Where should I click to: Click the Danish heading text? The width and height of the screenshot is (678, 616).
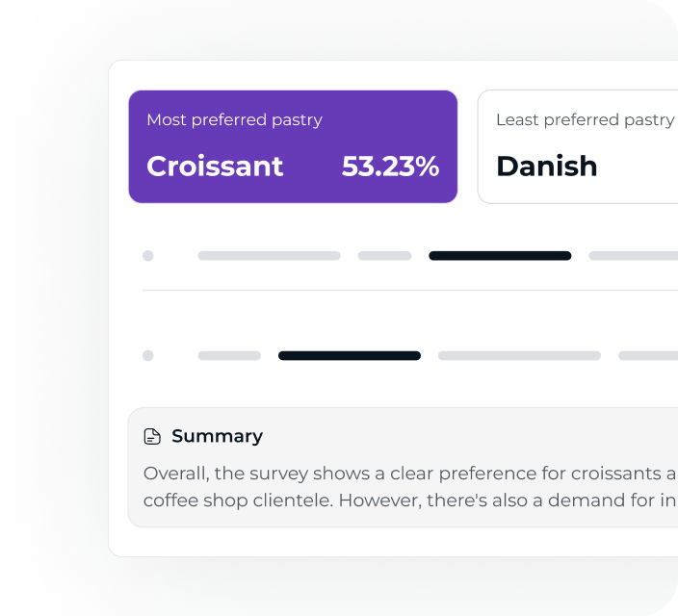pyautogui.click(x=546, y=167)
